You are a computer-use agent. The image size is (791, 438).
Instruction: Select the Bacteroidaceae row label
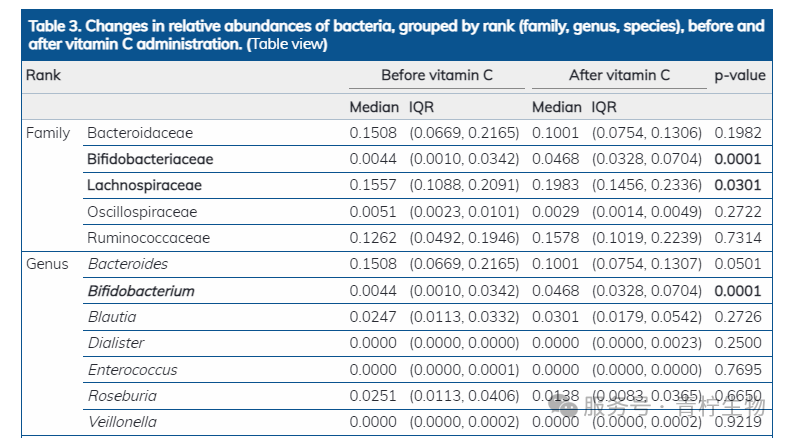click(x=140, y=132)
